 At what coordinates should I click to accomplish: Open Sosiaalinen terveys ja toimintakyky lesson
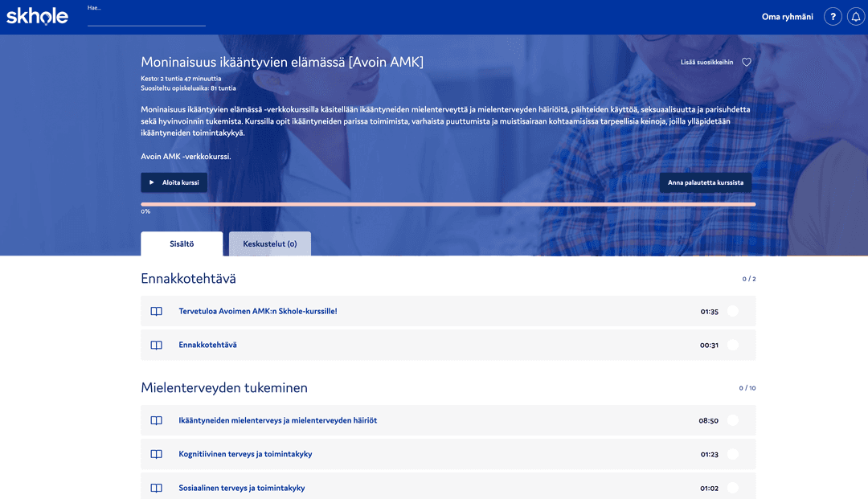tap(241, 489)
